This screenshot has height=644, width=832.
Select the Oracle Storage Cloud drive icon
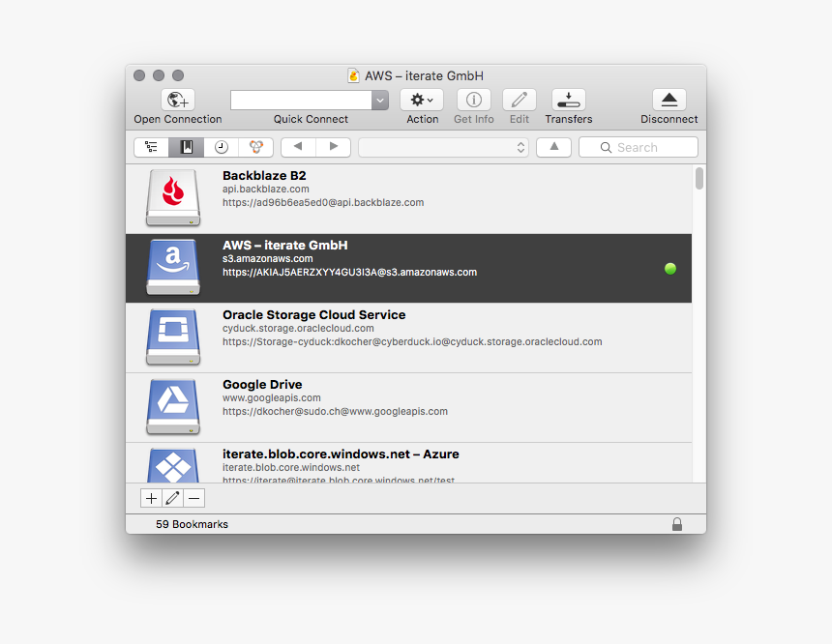(173, 337)
